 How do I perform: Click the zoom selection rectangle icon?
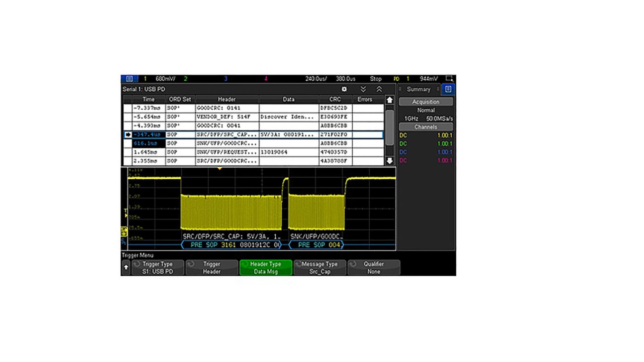449,79
